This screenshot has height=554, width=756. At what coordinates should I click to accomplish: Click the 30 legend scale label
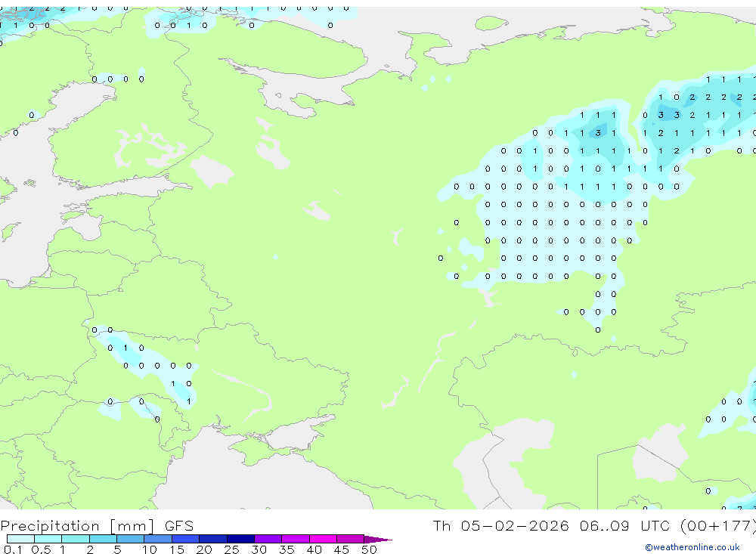(x=259, y=549)
